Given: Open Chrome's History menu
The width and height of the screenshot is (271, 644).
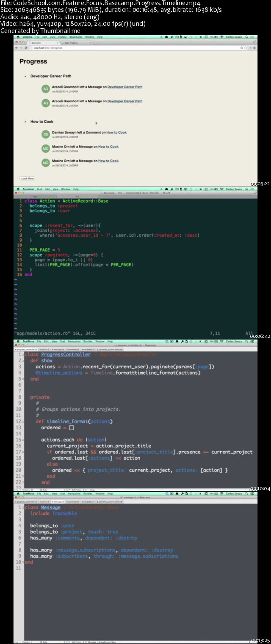Looking at the screenshot, I should click(x=62, y=37).
